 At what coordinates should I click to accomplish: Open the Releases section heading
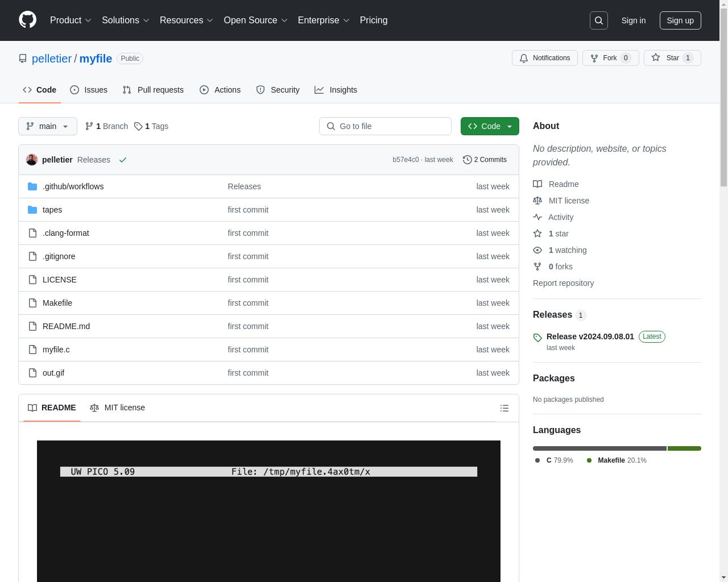pos(552,315)
